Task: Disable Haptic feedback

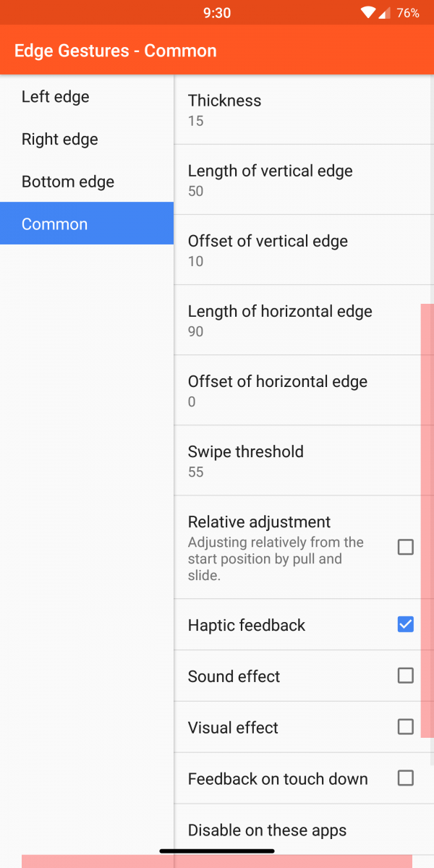Action: point(406,624)
